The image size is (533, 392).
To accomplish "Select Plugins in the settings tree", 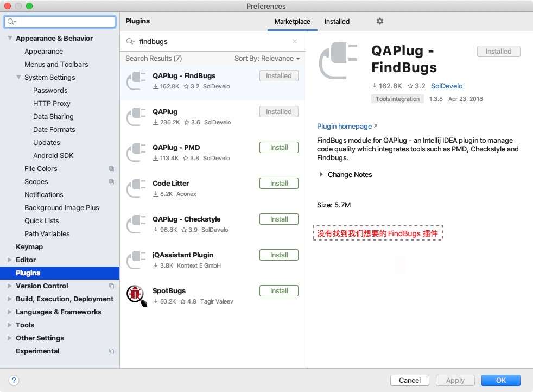I will pos(60,273).
